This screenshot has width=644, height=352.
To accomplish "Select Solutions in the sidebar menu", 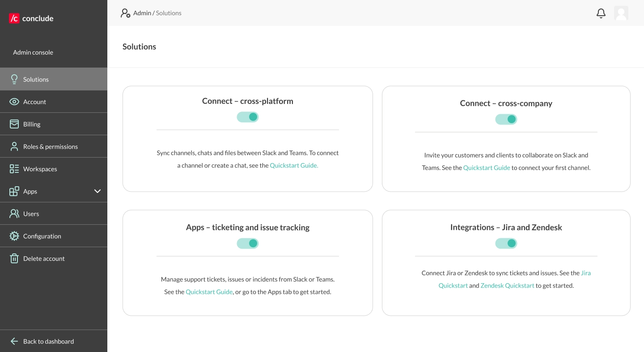I will (x=36, y=79).
